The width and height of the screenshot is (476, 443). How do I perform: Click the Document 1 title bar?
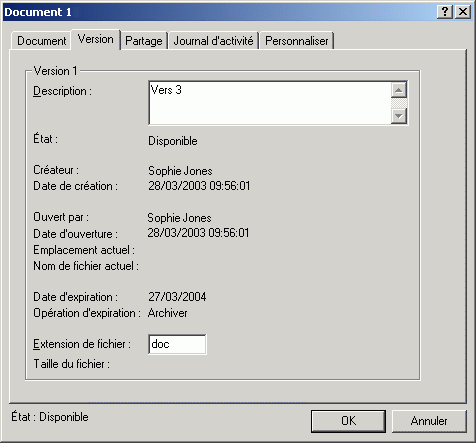[220, 12]
